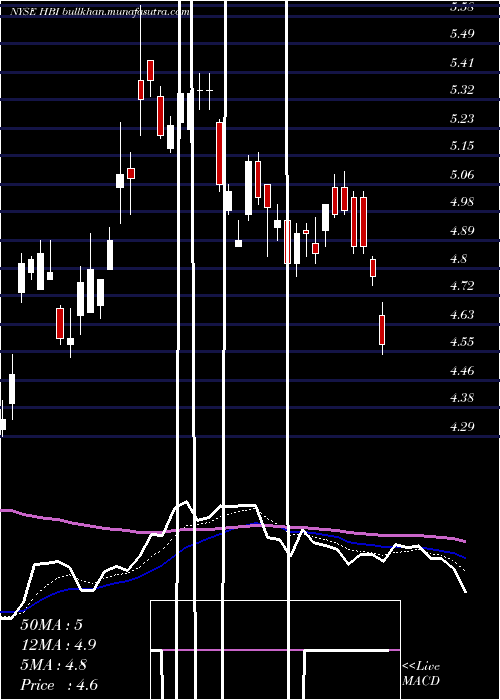Select the Price : 4.6 readout
This screenshot has height=700, width=500.
pyautogui.click(x=59, y=685)
